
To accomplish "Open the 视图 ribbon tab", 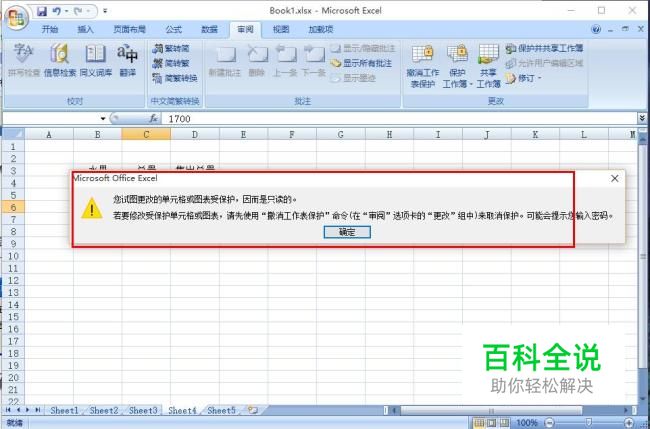I will point(281,29).
